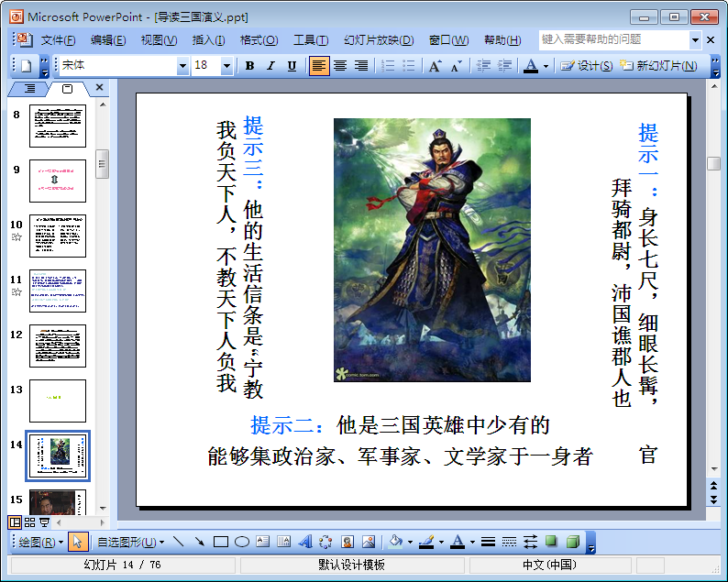This screenshot has width=728, height=582.
Task: Click the animation star icon beside slide 11
Action: [17, 292]
